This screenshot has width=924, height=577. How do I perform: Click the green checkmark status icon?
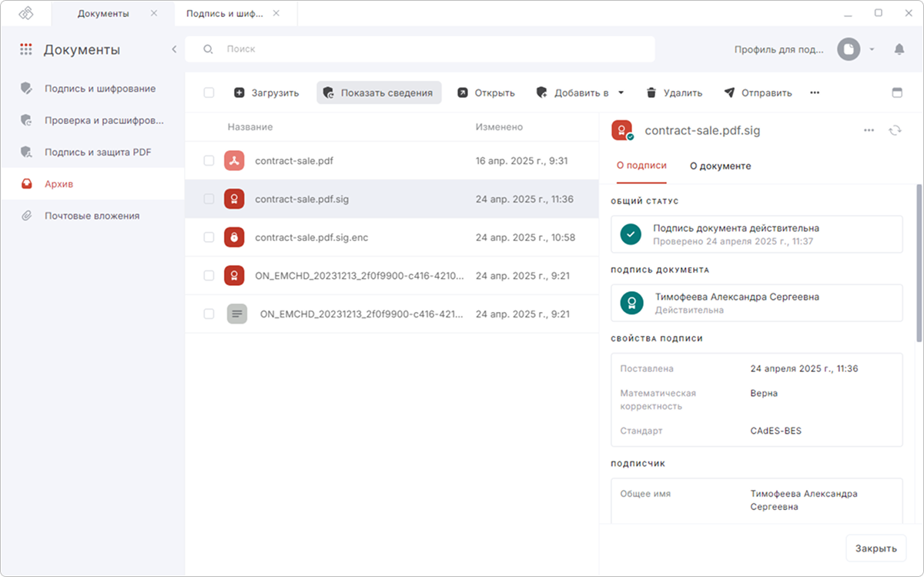tap(631, 234)
